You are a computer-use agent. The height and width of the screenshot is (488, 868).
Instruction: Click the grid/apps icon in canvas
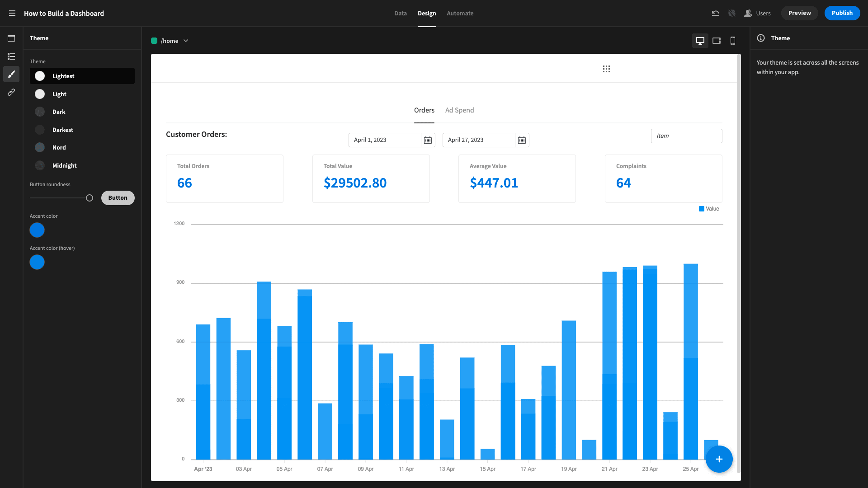coord(606,69)
